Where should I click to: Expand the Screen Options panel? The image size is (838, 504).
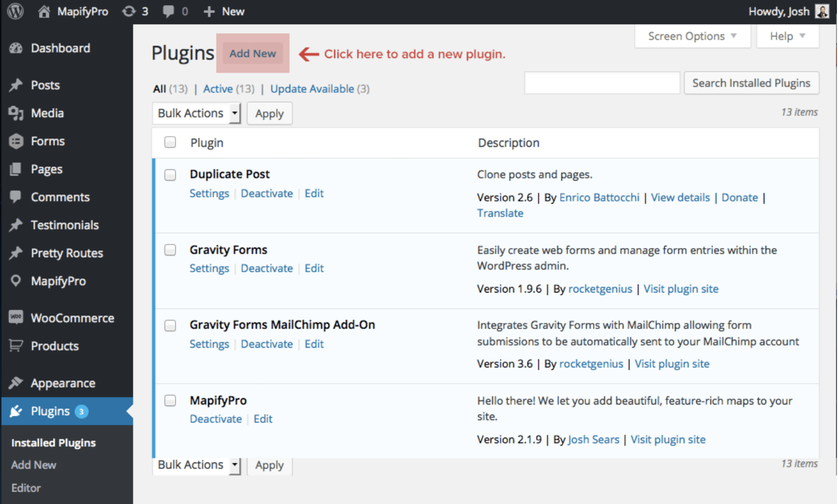tap(692, 37)
